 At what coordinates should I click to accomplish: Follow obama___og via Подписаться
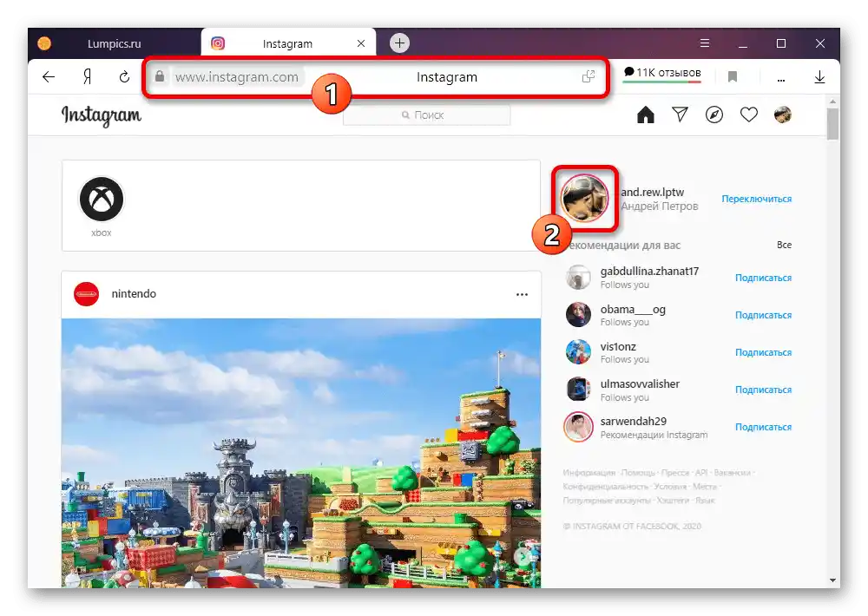pos(763,315)
